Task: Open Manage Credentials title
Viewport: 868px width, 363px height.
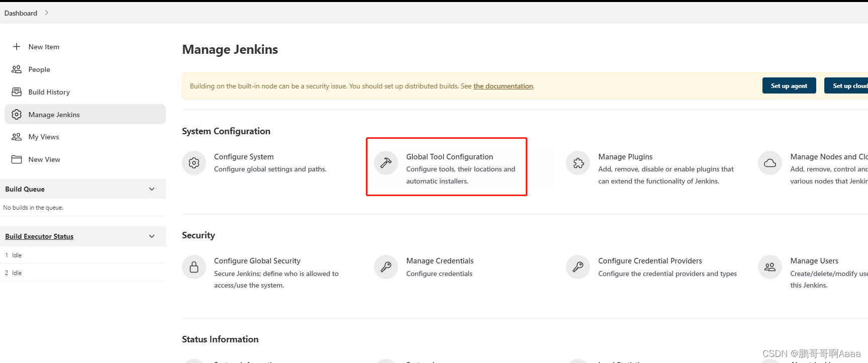Action: pos(440,261)
